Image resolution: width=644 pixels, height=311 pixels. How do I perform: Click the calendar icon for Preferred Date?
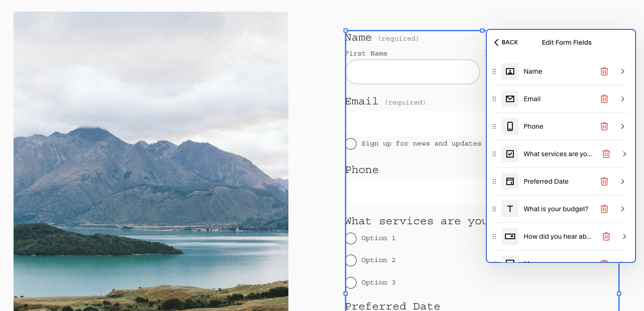pyautogui.click(x=510, y=181)
